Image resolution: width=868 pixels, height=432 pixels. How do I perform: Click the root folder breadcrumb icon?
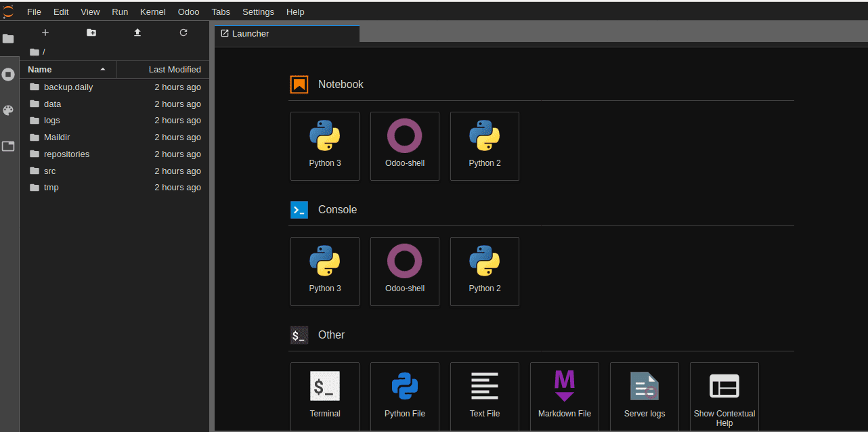click(35, 52)
